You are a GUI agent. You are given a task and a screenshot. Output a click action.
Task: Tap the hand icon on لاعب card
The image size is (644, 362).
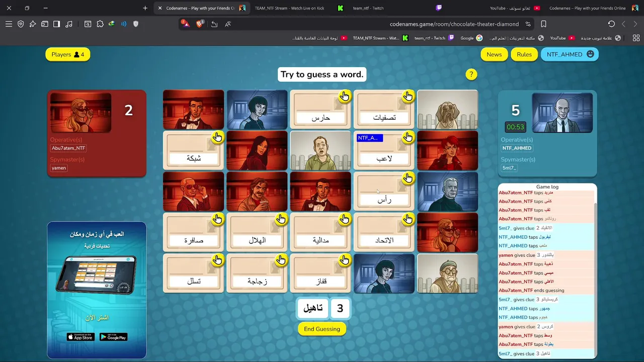coord(408,137)
